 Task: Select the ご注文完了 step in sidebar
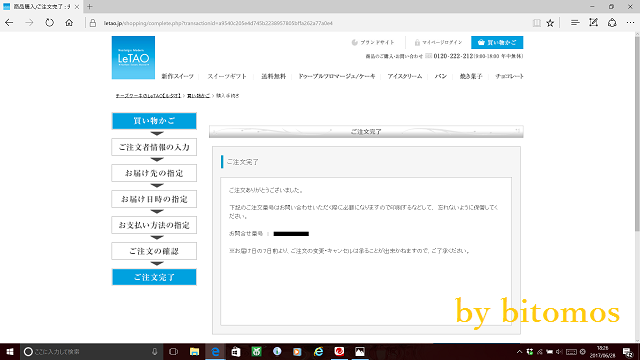[x=154, y=277]
